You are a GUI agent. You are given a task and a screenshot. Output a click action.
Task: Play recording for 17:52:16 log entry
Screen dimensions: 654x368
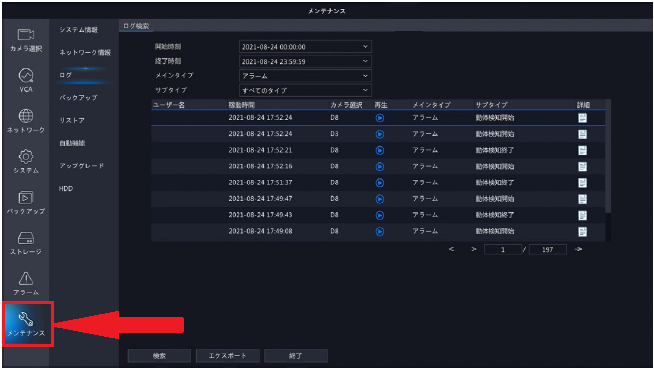(380, 167)
